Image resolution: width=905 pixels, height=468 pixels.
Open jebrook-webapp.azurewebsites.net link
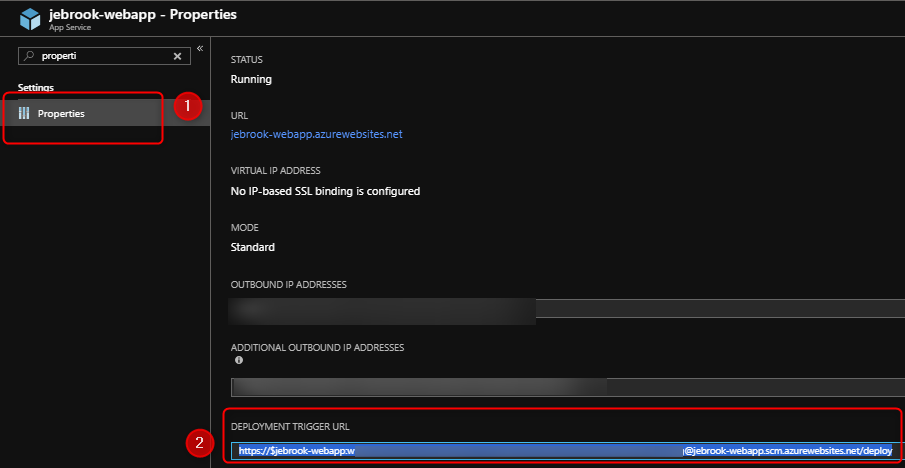point(316,134)
